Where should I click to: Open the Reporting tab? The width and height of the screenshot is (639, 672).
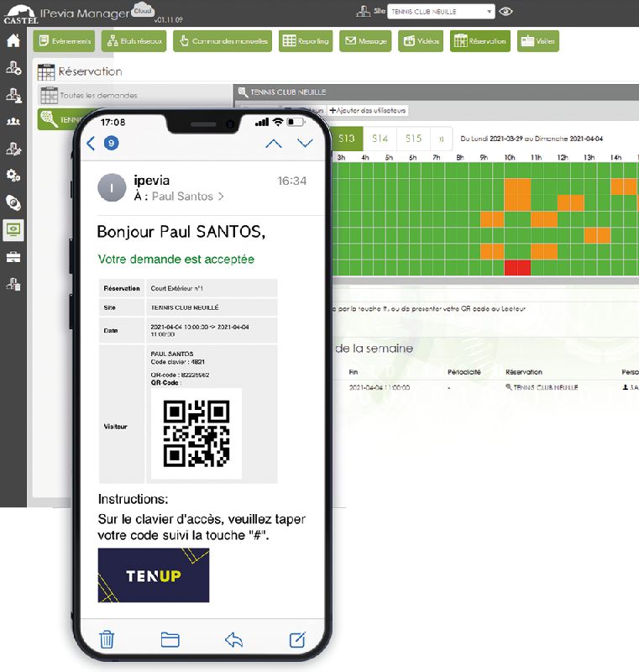pos(305,41)
